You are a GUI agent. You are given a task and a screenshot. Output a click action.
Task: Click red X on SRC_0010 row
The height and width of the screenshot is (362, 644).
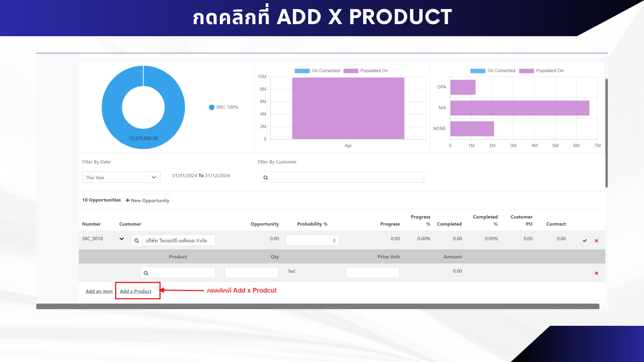[x=596, y=241]
